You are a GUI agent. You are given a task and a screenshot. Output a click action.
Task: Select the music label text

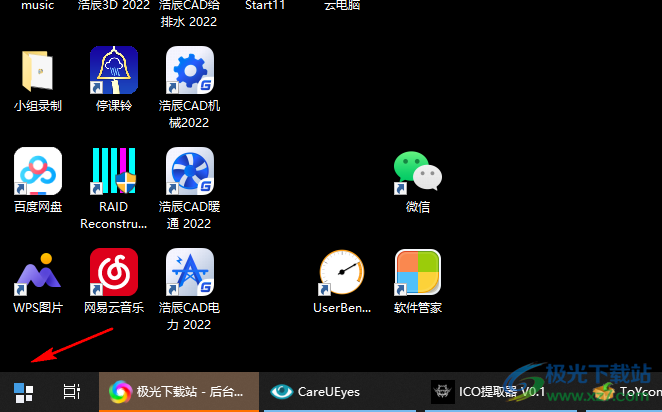(38, 5)
